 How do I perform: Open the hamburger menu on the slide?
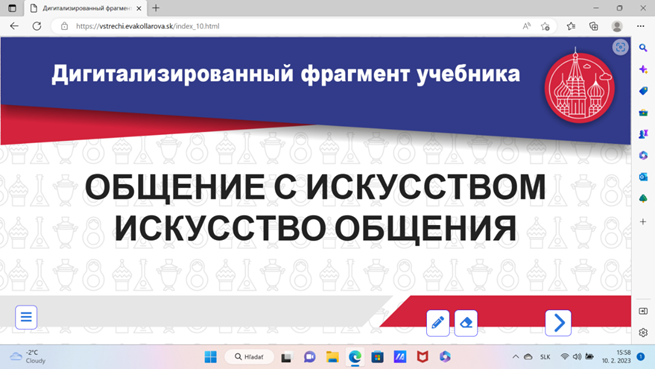pos(26,317)
